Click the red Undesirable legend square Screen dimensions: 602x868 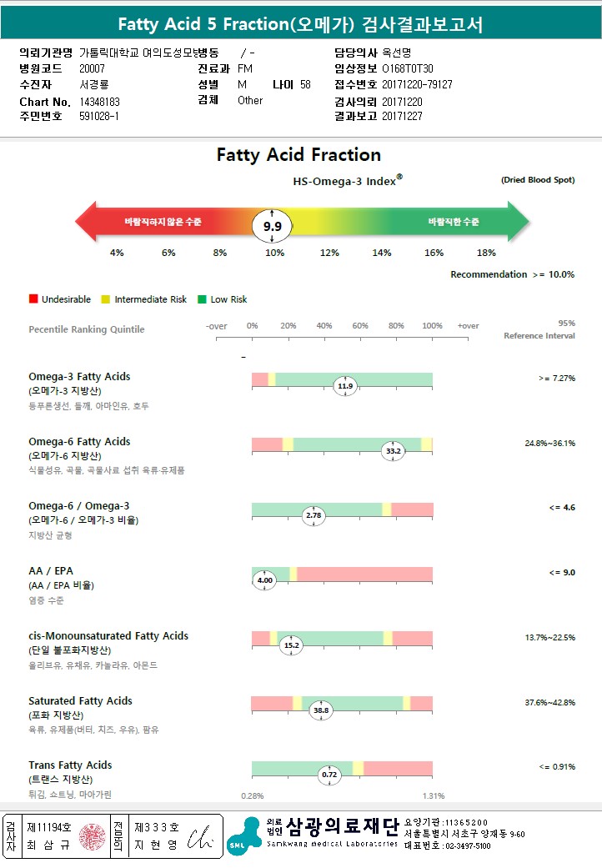(33, 299)
